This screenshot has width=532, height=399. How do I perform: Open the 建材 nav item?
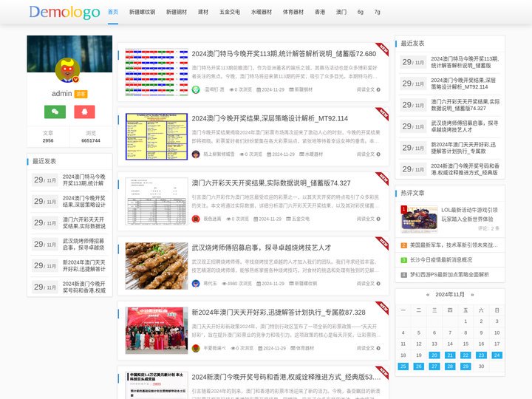click(203, 12)
